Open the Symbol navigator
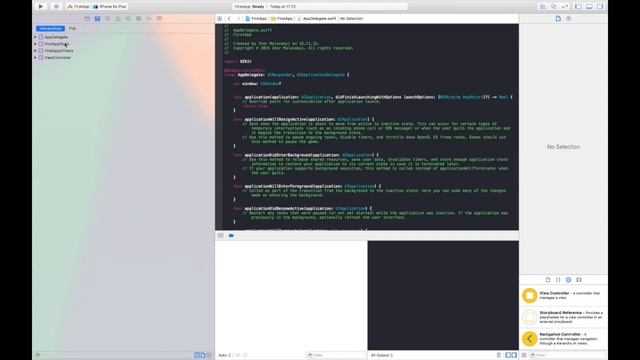 point(97,19)
